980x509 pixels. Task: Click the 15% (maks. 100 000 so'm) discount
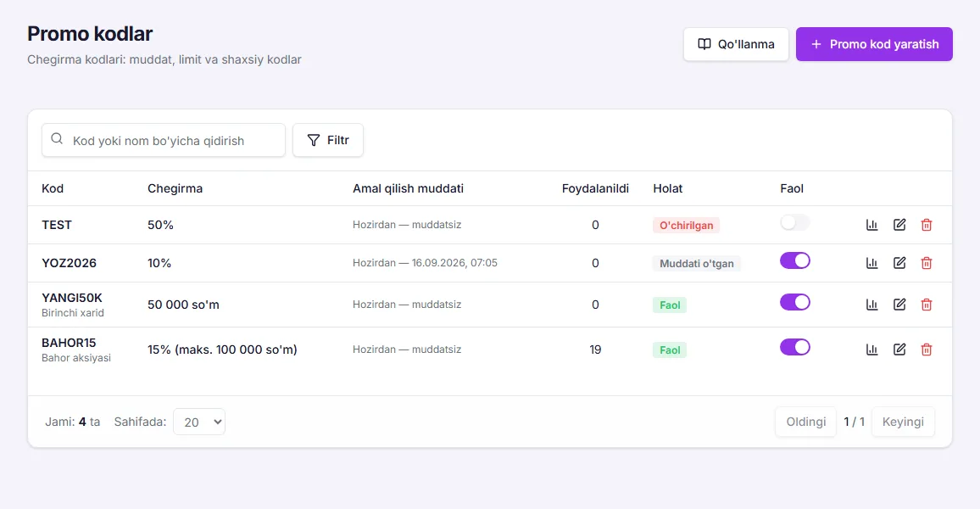coord(222,350)
